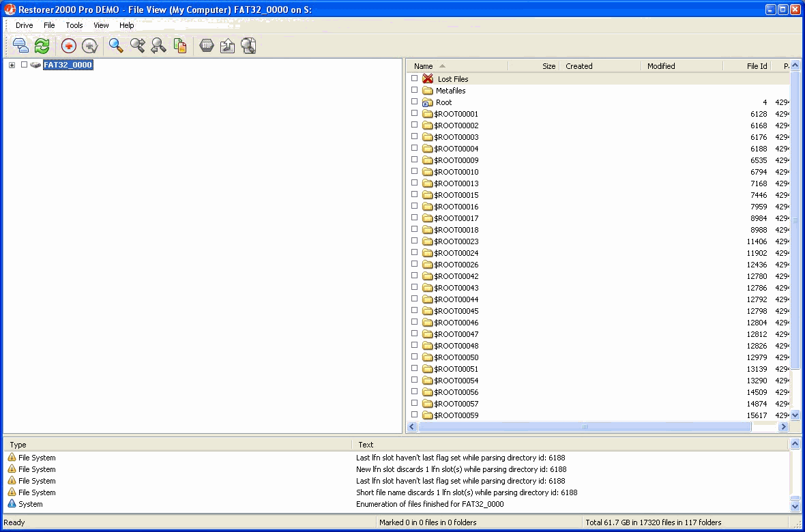The height and width of the screenshot is (532, 805).
Task: Open the File menu
Action: [x=49, y=25]
